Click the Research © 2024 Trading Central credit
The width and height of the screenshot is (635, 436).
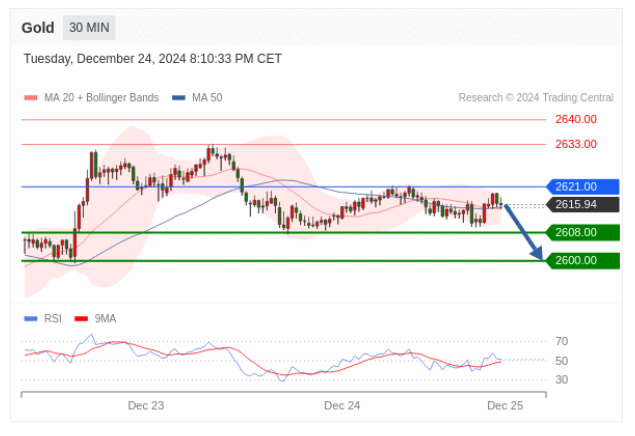(536, 98)
